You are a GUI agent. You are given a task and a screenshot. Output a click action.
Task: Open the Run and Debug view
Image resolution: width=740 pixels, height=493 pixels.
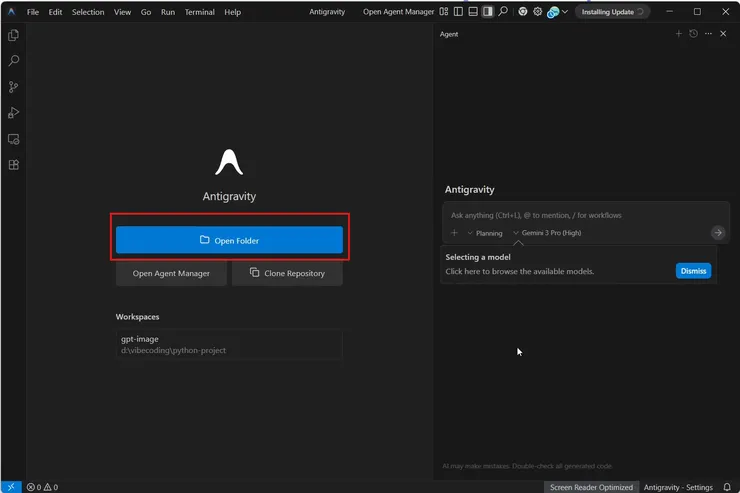13,113
